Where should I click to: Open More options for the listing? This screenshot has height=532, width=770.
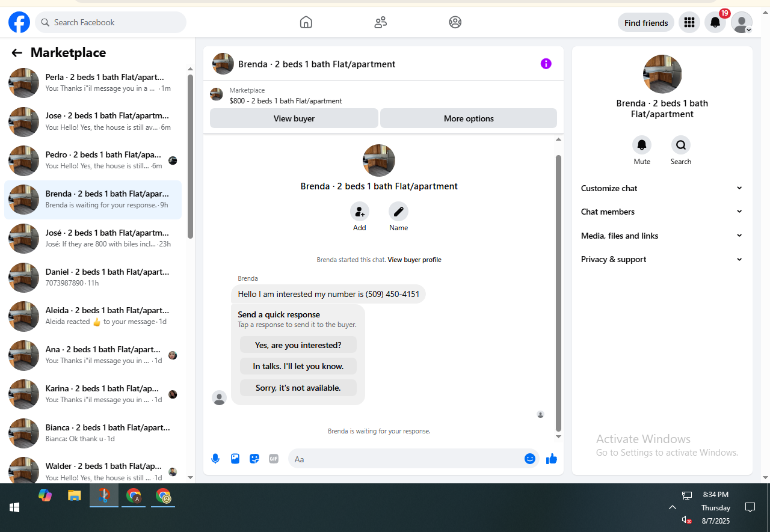[x=469, y=118]
